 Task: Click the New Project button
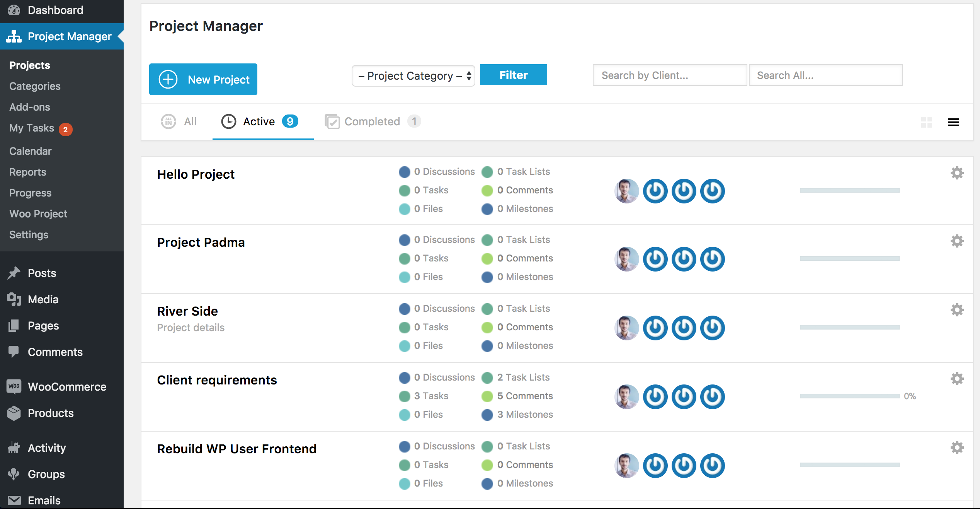(x=204, y=80)
